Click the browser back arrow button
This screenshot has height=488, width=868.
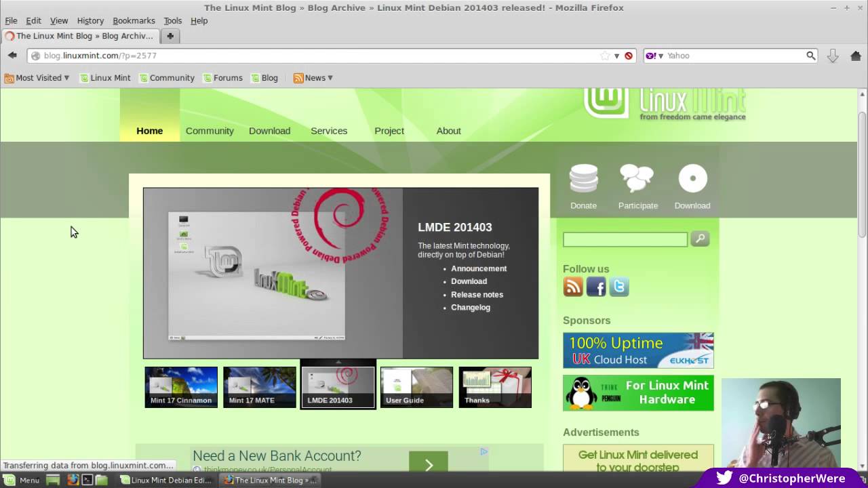[12, 56]
